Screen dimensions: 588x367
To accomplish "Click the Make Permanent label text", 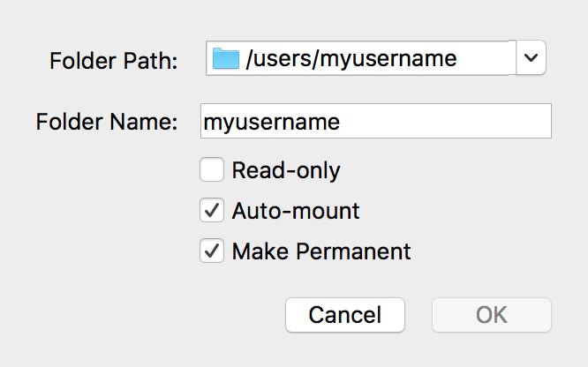I will click(x=321, y=251).
